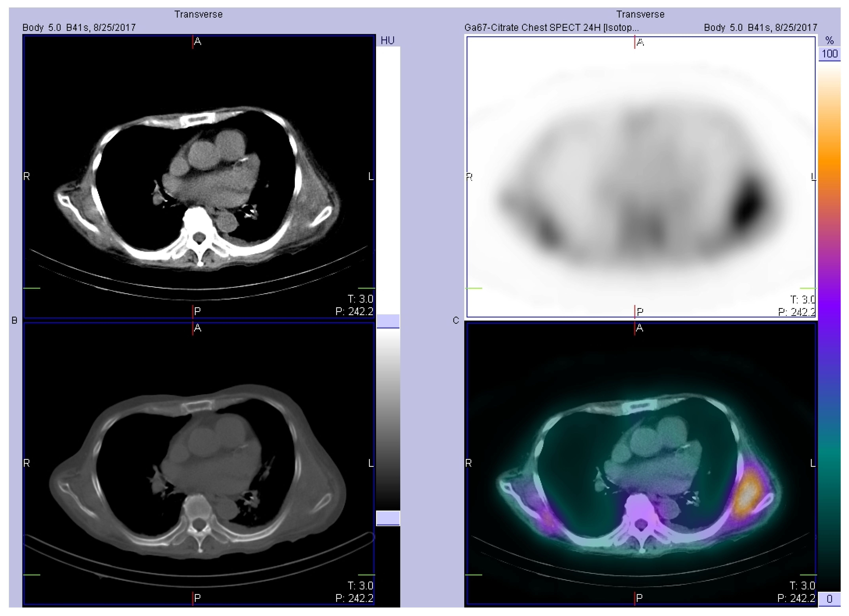
Task: Click the 'A' anterior marker in soft-tissue CT
Action: pos(198,42)
